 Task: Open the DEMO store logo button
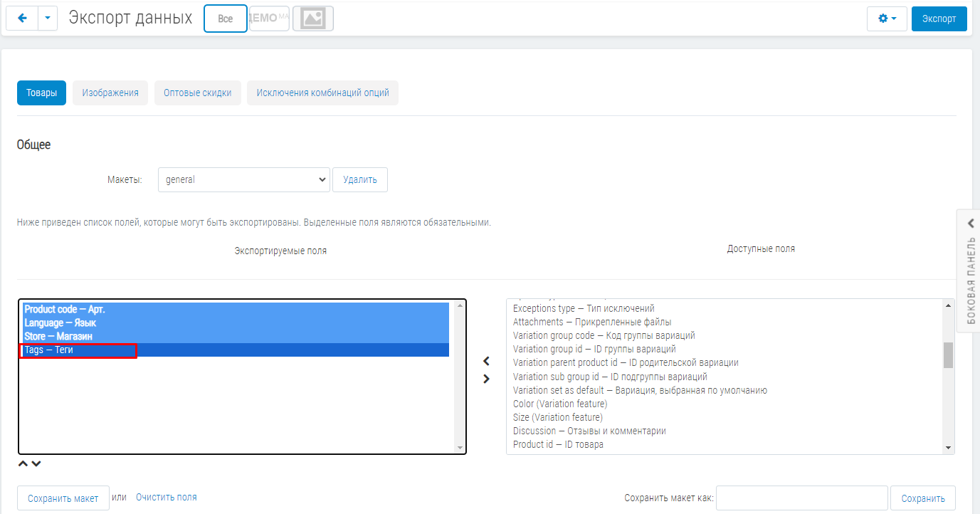pyautogui.click(x=270, y=18)
